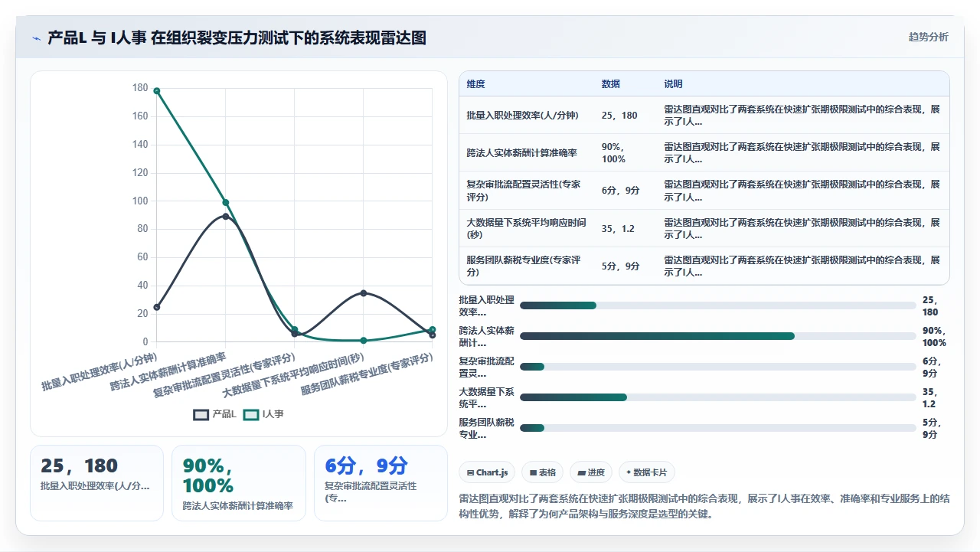Click the 复杂审批流配置灵活性 progress bar

coord(717,367)
